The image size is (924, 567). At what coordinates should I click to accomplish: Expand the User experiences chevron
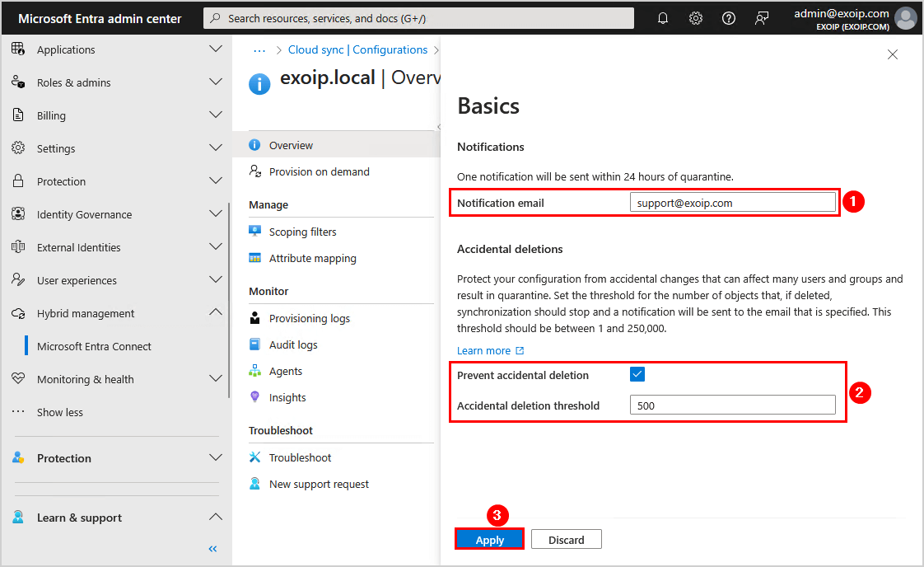pyautogui.click(x=216, y=279)
